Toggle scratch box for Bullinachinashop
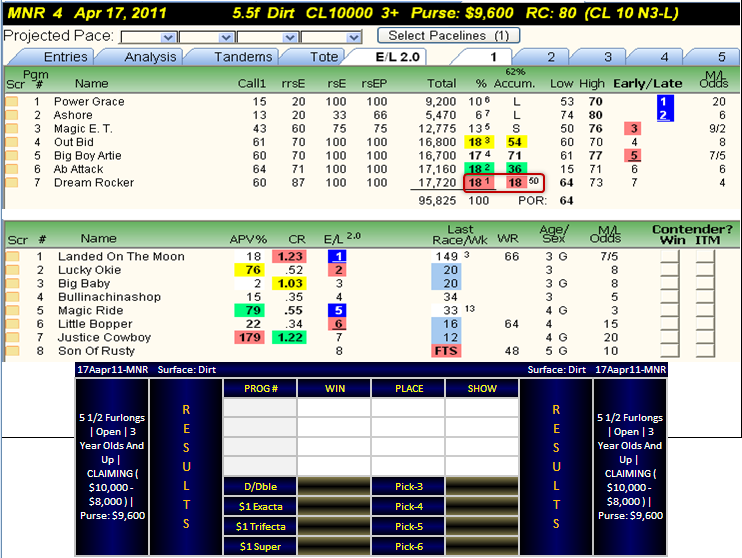This screenshot has width=742, height=558. tap(13, 297)
